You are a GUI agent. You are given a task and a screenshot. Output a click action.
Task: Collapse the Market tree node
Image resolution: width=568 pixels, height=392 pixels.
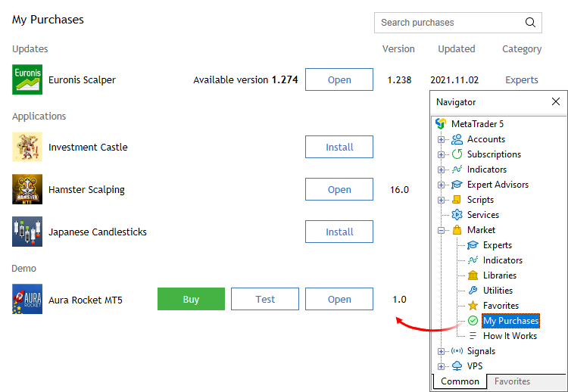tap(441, 230)
